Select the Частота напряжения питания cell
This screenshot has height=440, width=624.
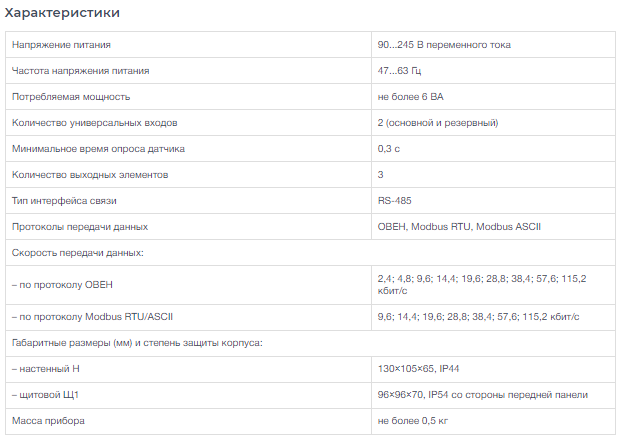pyautogui.click(x=188, y=71)
